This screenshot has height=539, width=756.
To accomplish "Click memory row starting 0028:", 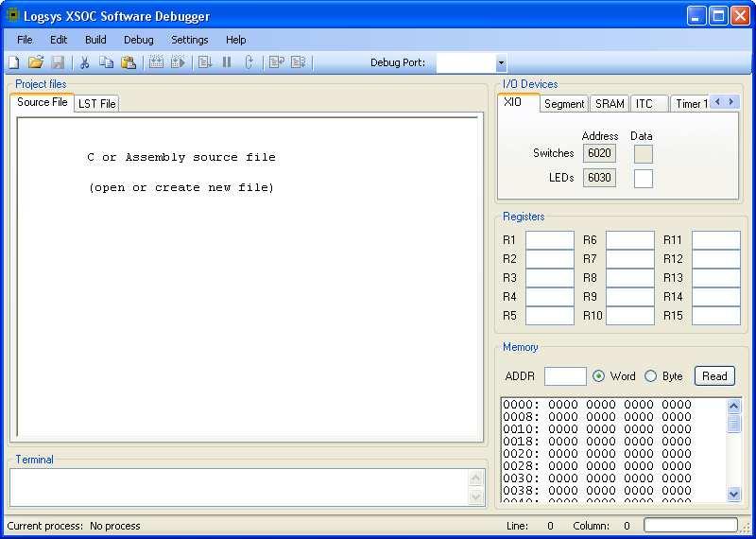I will [x=597, y=466].
